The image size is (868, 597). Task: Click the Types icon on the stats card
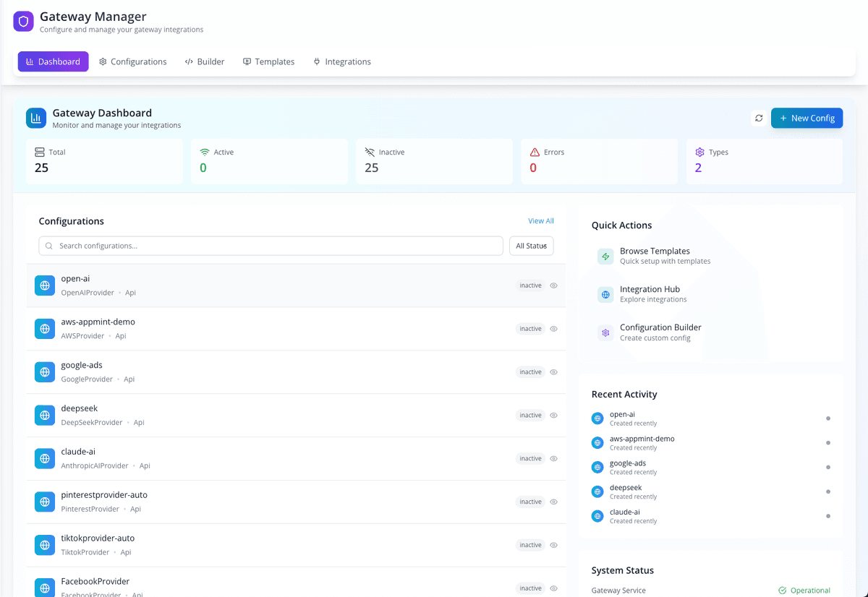click(x=699, y=152)
